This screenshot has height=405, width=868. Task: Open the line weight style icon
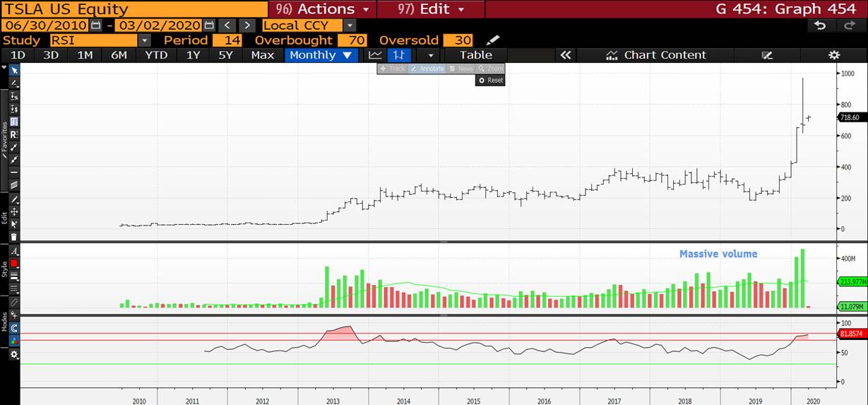14,276
